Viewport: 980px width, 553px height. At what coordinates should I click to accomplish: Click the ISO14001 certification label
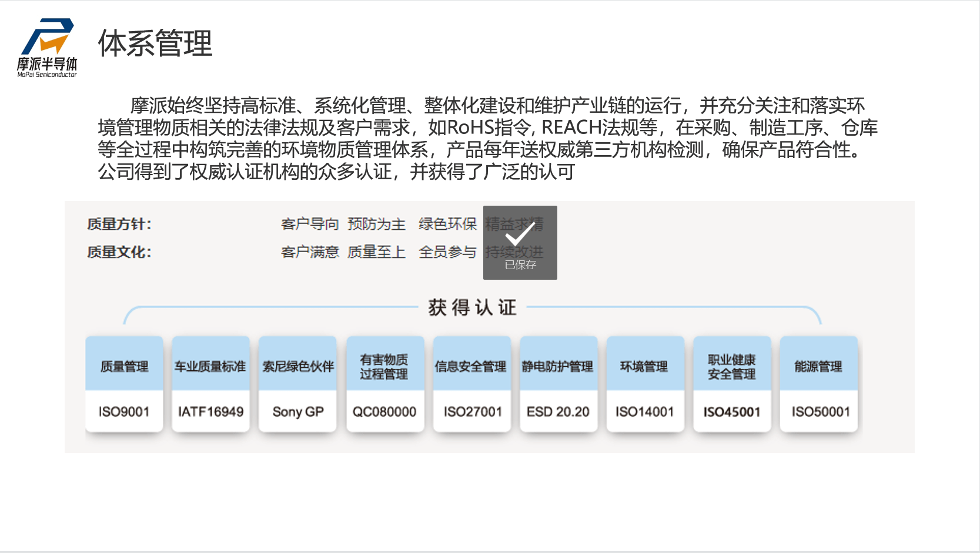click(644, 411)
